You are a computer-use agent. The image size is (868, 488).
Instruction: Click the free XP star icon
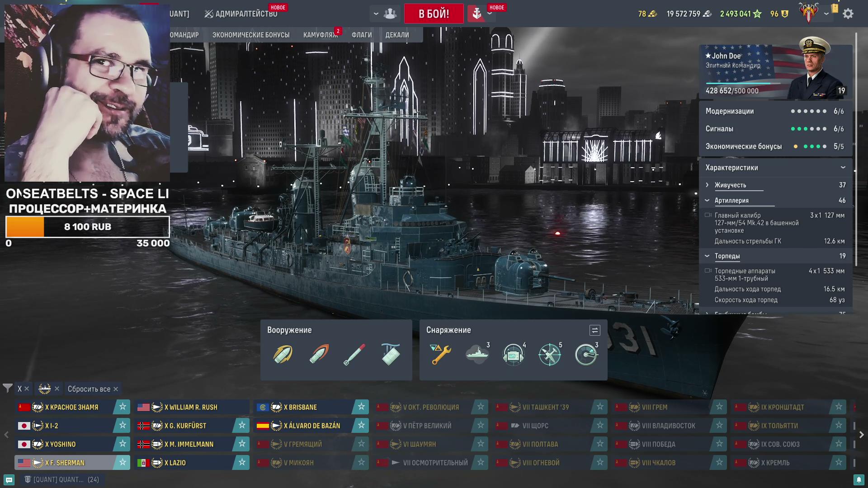pos(757,14)
